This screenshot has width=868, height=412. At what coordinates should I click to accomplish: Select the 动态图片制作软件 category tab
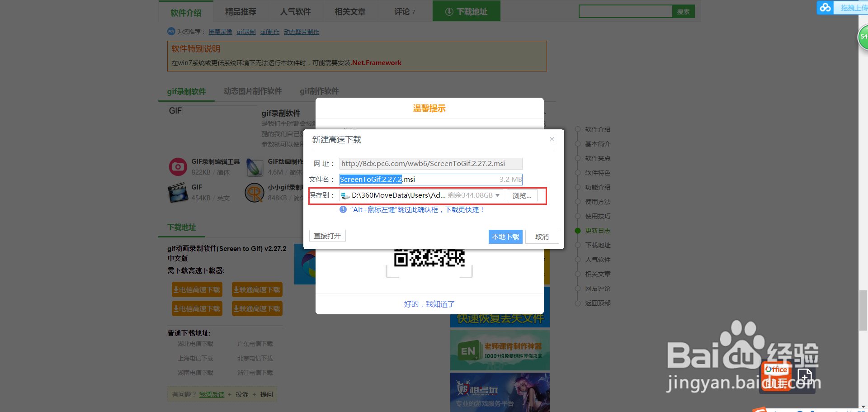[253, 91]
